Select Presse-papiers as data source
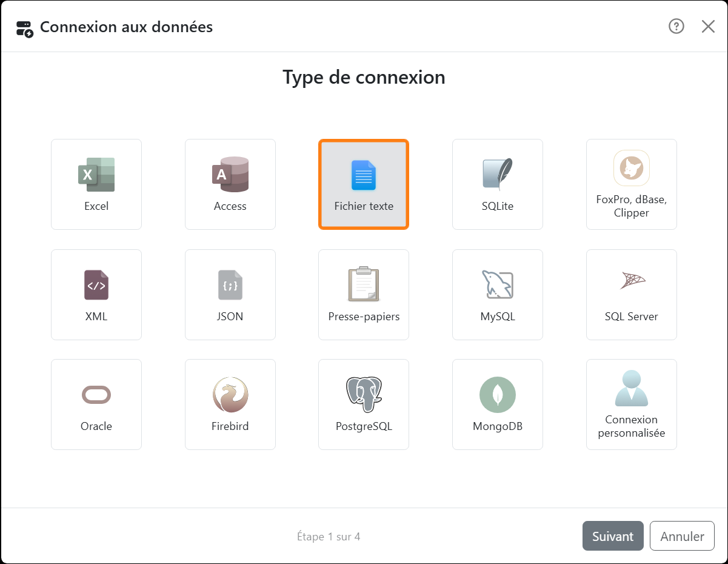This screenshot has height=564, width=728. pyautogui.click(x=364, y=295)
